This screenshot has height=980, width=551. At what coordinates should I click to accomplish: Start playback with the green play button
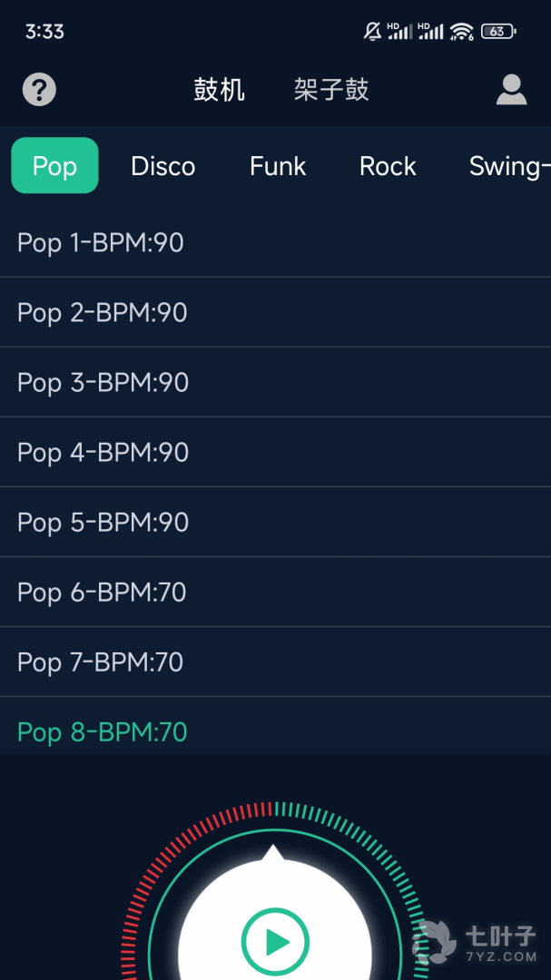[x=275, y=942]
